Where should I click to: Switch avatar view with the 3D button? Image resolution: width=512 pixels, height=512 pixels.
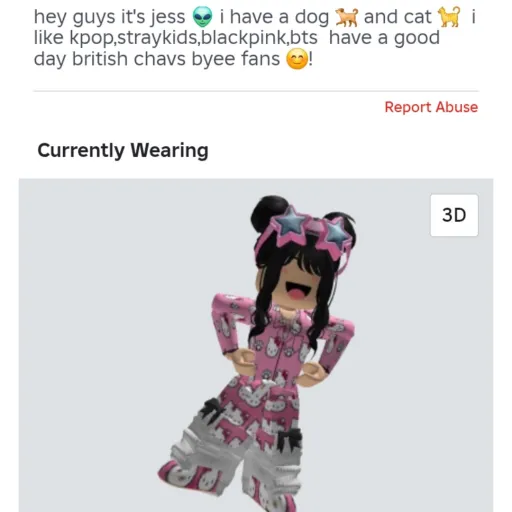(454, 215)
